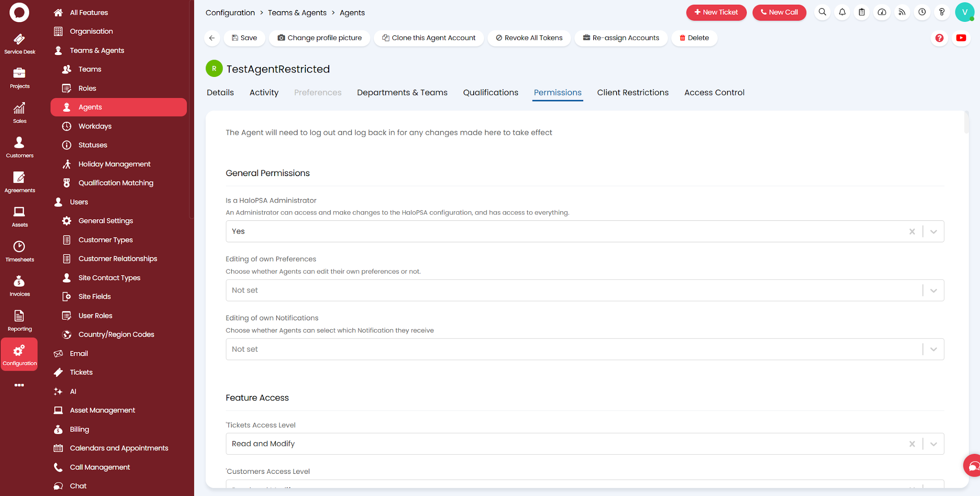Open the clipboard icon in top bar

(x=862, y=12)
